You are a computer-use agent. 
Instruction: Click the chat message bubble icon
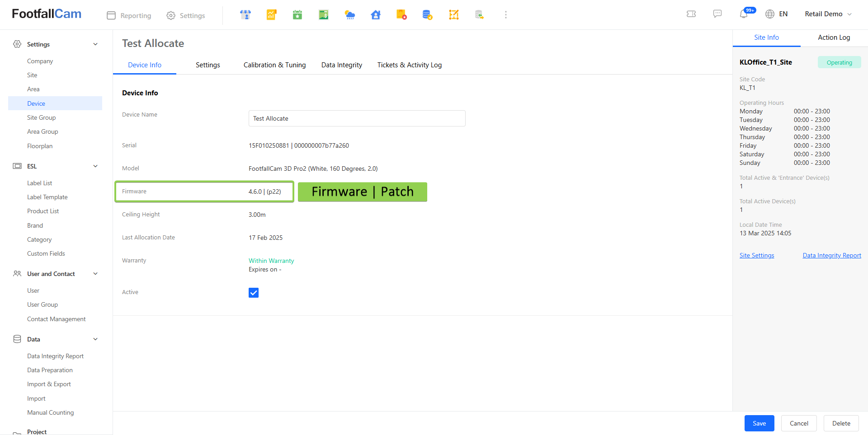coord(717,14)
